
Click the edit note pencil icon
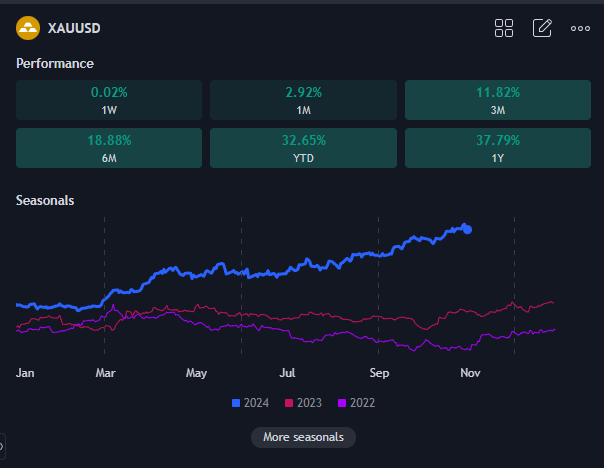[542, 28]
